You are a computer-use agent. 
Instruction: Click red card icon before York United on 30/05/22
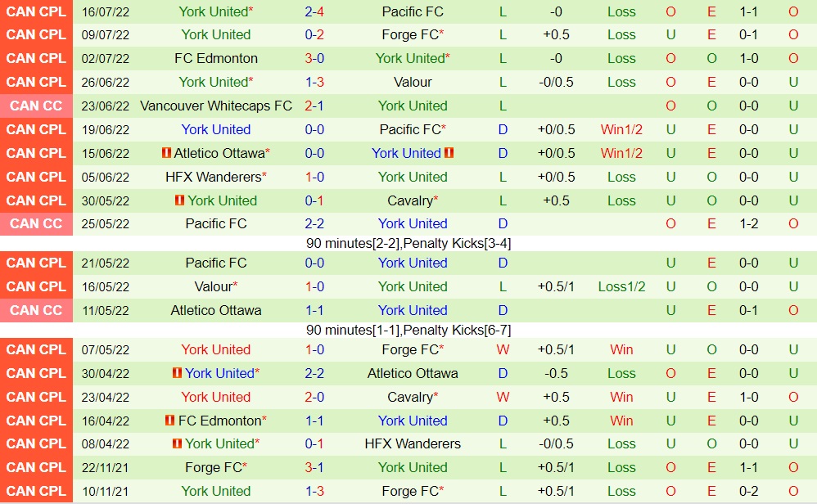point(179,200)
